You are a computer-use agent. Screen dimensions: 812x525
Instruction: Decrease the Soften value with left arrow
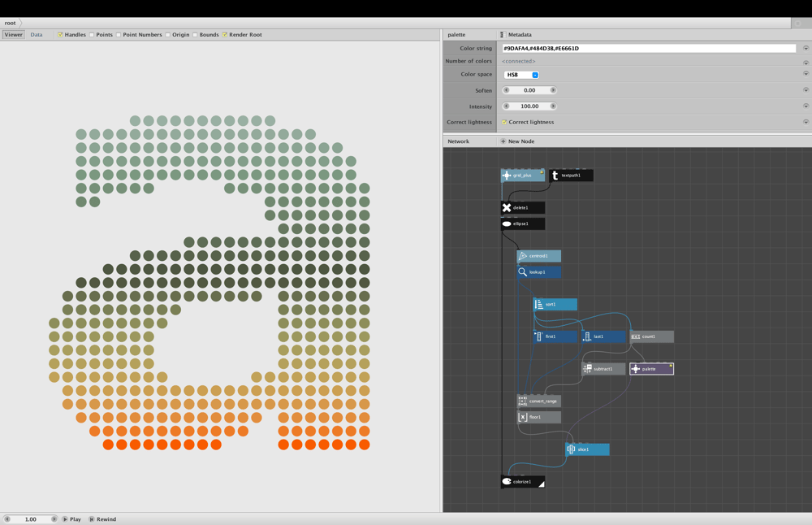pyautogui.click(x=507, y=90)
